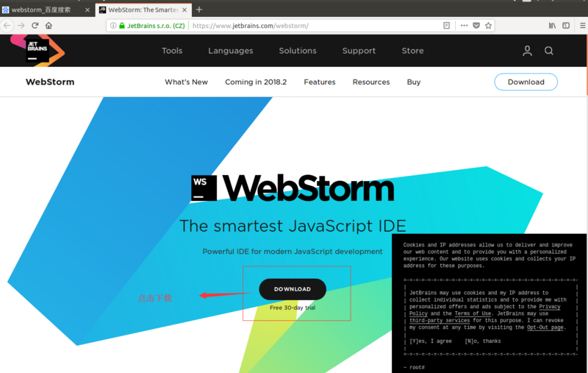Open the Languages menu

point(231,51)
